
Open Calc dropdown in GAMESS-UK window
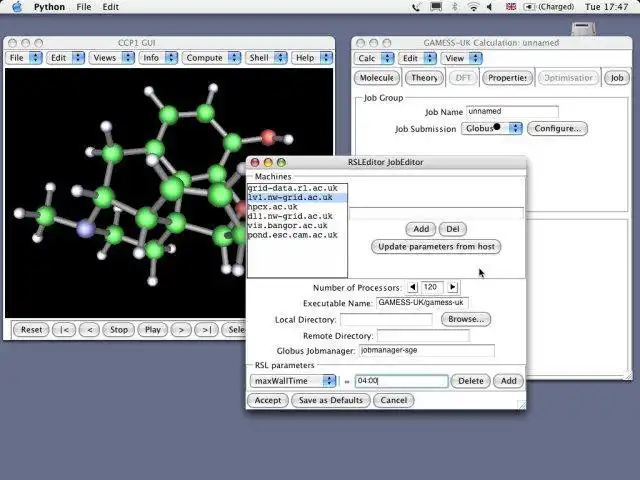tap(374, 58)
